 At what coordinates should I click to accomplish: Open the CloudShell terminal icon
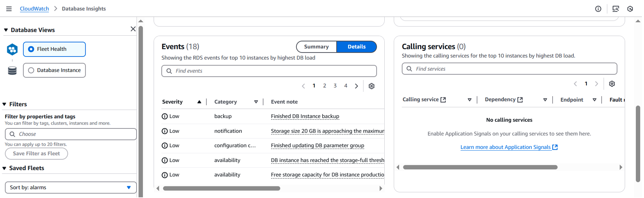[x=616, y=9]
